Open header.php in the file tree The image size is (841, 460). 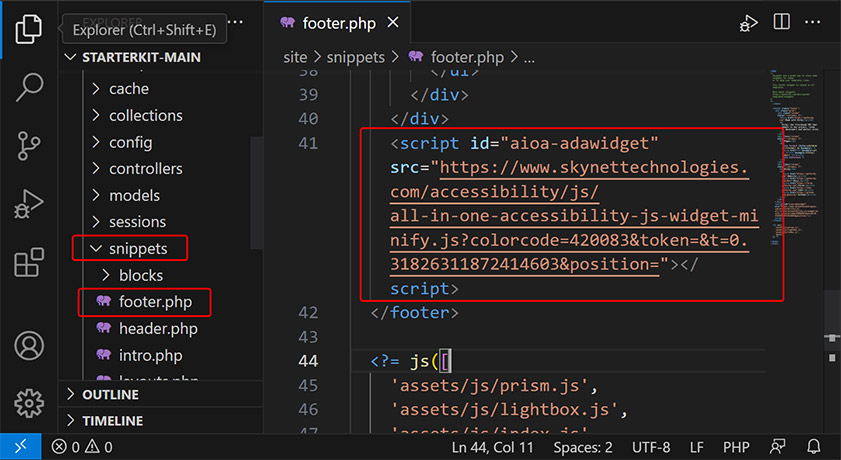pos(158,329)
